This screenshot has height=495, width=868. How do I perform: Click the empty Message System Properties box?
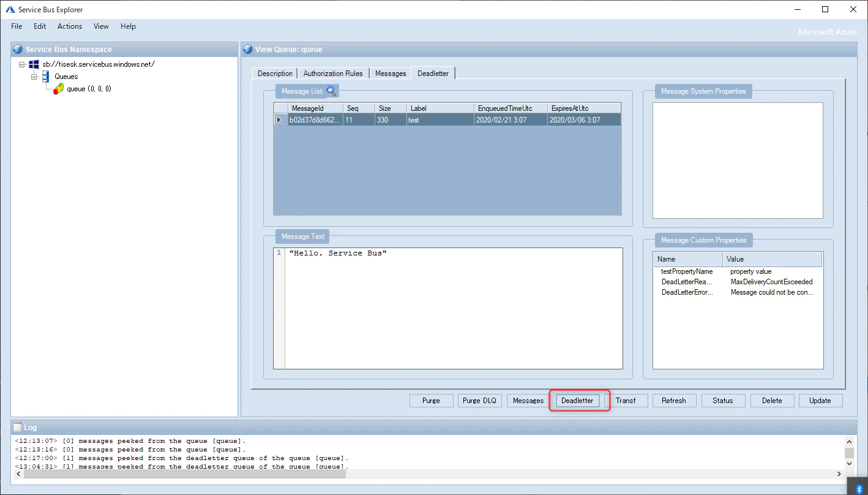[x=738, y=161]
